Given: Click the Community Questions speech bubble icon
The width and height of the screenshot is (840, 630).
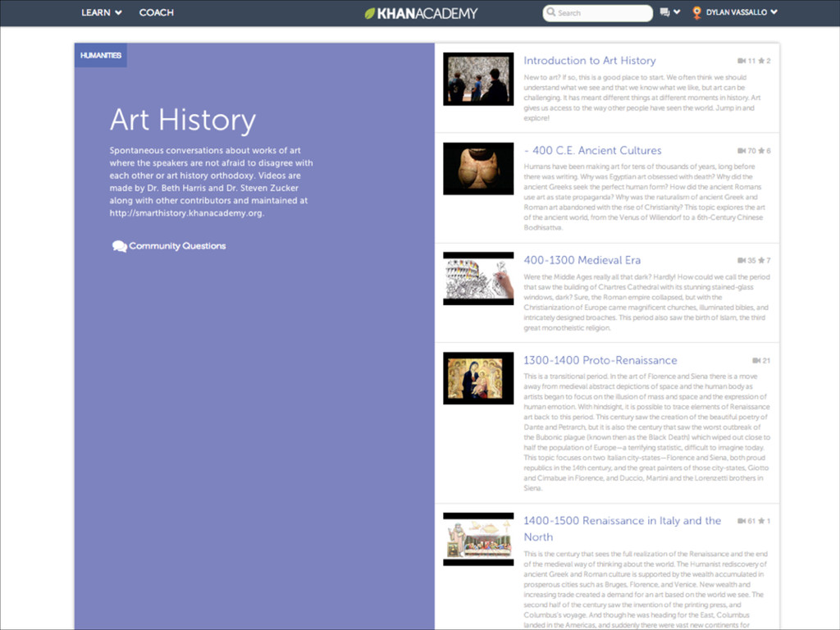Looking at the screenshot, I should (x=119, y=246).
